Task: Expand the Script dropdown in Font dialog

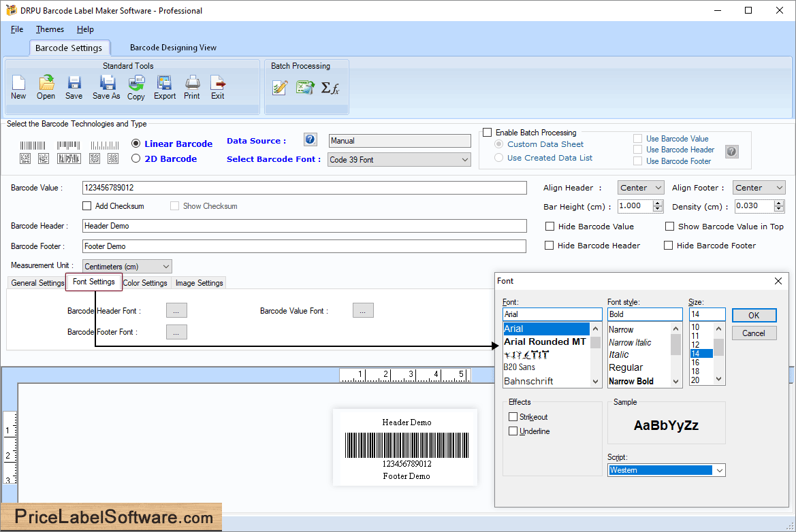Action: 720,470
